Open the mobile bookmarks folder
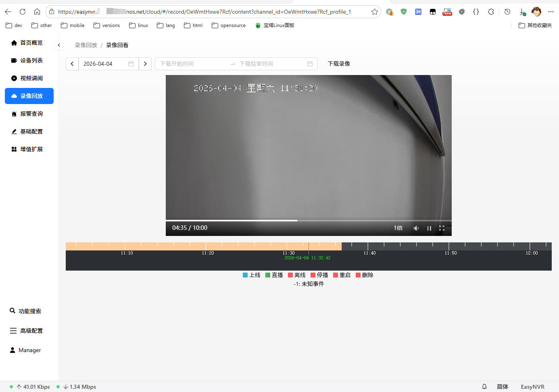The height and width of the screenshot is (392, 559). click(73, 25)
